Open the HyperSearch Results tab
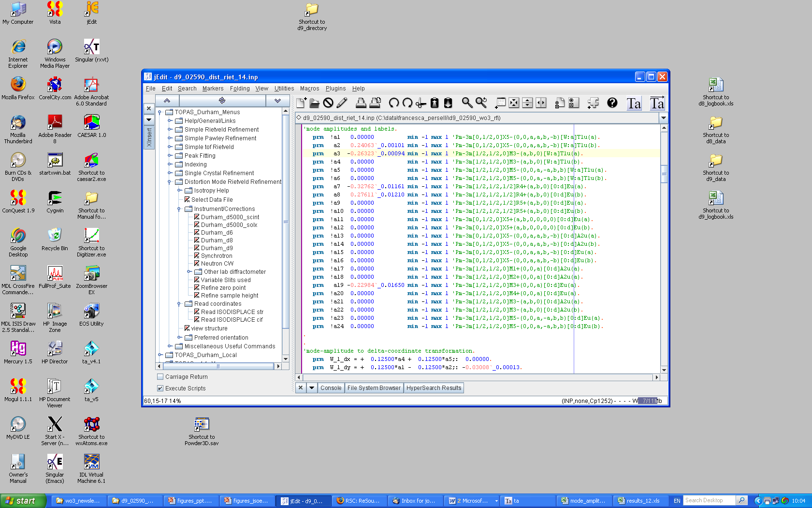Image resolution: width=812 pixels, height=508 pixels. [x=434, y=388]
